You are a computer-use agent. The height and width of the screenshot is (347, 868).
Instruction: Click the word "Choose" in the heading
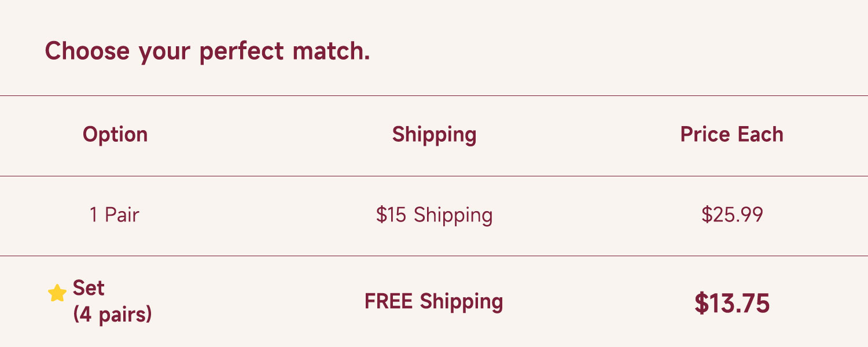(87, 51)
